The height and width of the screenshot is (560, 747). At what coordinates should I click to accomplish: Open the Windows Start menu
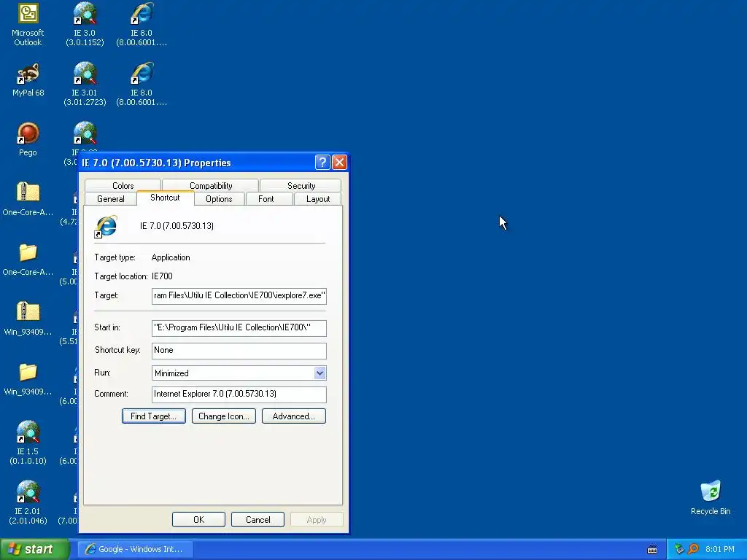coord(34,550)
